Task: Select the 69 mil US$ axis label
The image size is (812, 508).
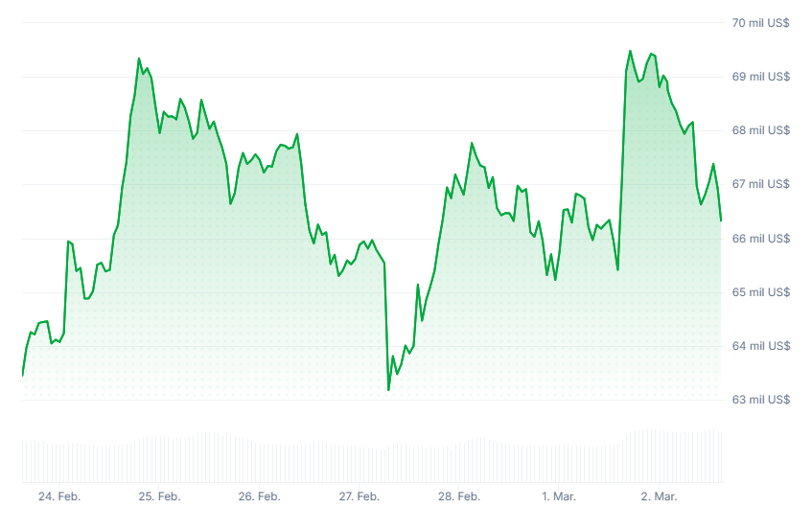Action: click(x=761, y=77)
